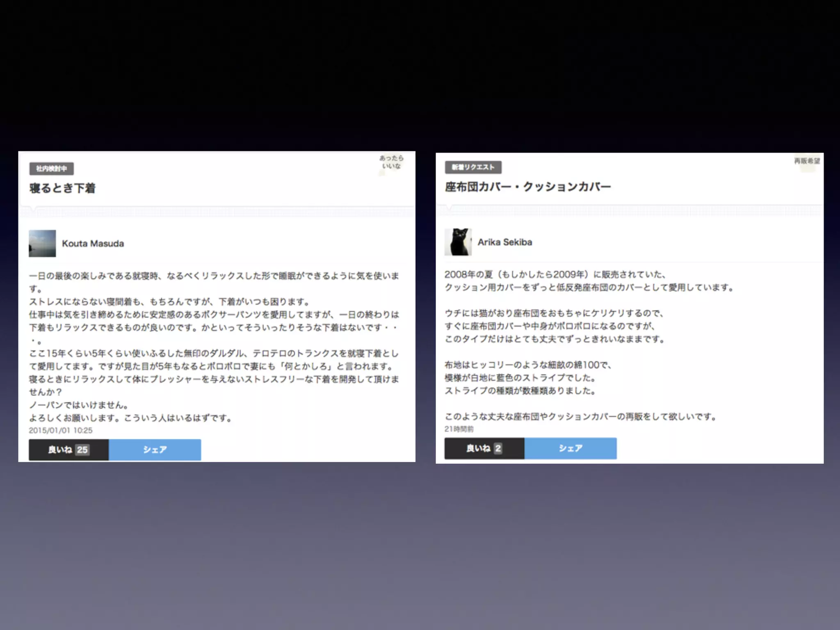This screenshot has height=630, width=840.
Task: Open the Arika Sekiba username link
Action: click(505, 242)
